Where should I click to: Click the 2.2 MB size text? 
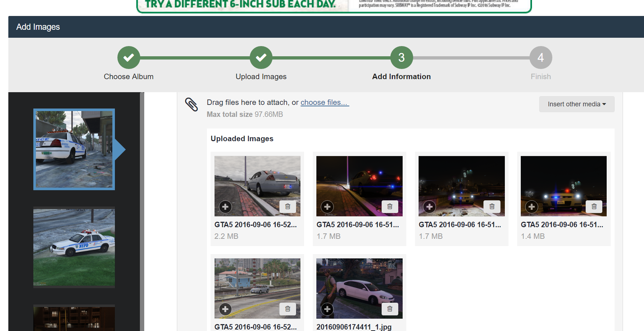pyautogui.click(x=226, y=236)
